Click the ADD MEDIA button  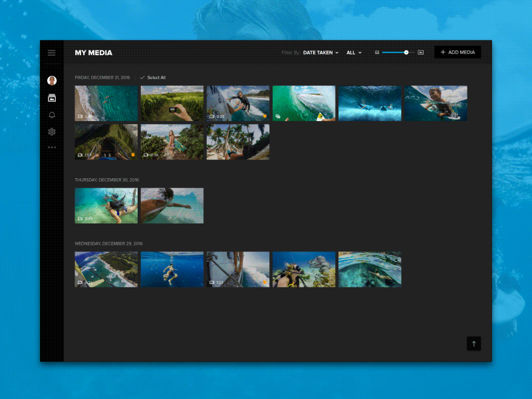[458, 52]
